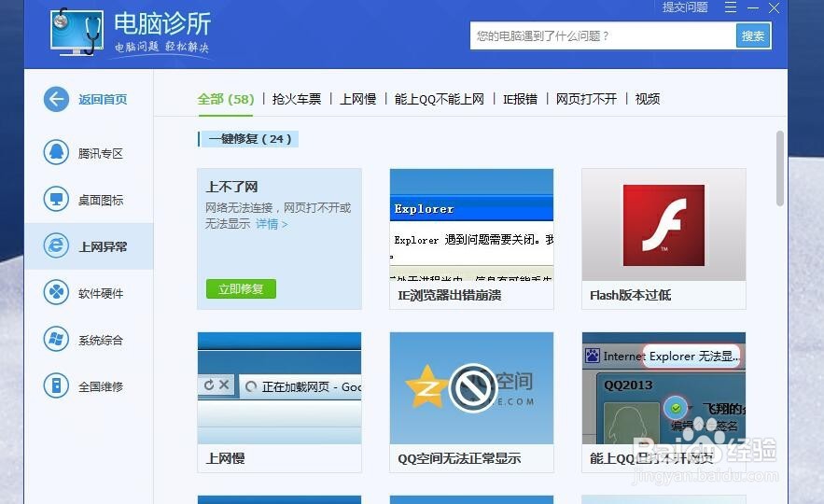824x504 pixels.
Task: Close the 电脑诊所 window
Action: point(775,7)
